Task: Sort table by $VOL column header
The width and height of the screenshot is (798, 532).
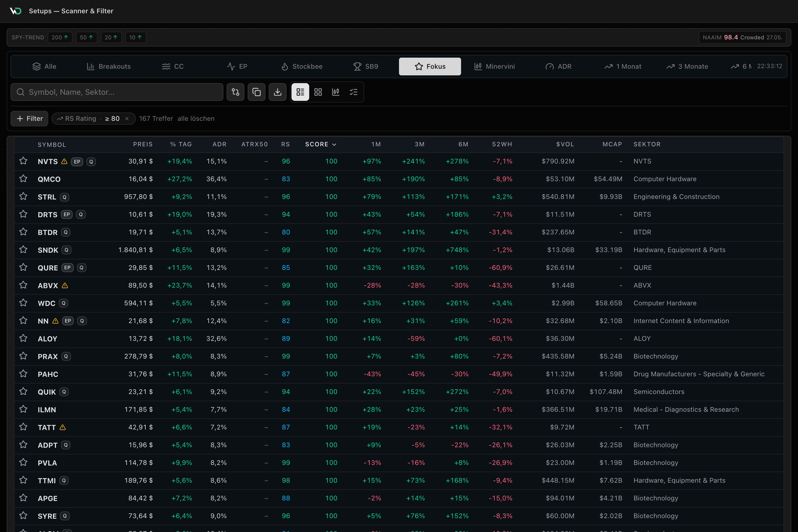Action: point(565,144)
